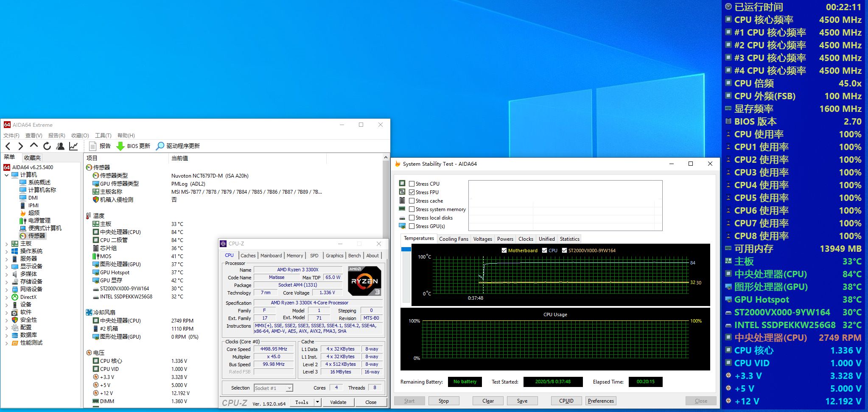Select 安全性 shield item in the tree
This screenshot has height=412, width=868.
[x=28, y=320]
